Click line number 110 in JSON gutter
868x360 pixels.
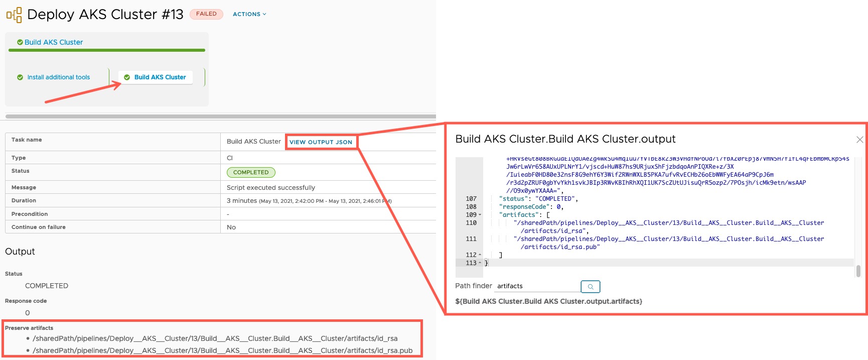pos(471,223)
